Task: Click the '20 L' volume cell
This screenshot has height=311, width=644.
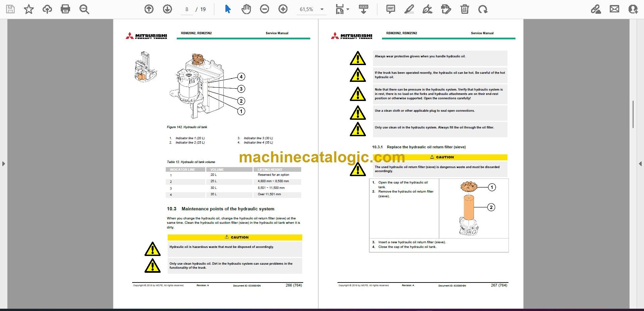Action: click(213, 175)
